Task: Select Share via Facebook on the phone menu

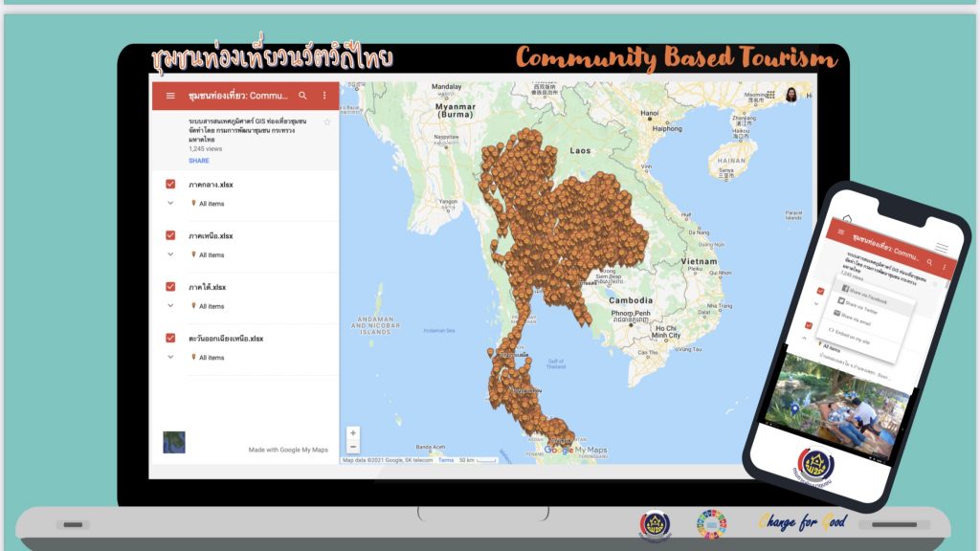Action: click(865, 295)
